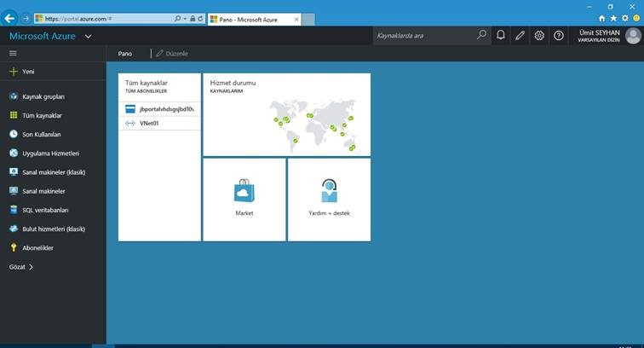
Task: Click Uygulama Hizmetleri text
Action: point(50,153)
